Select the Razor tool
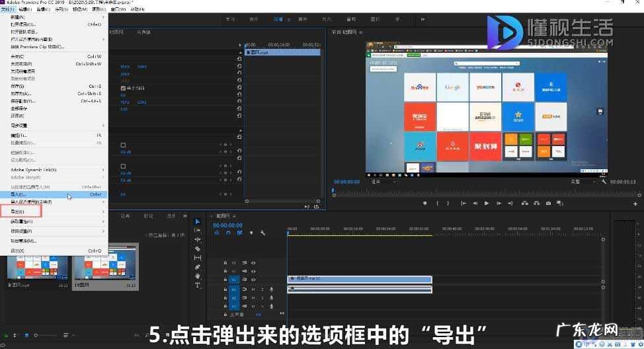 pyautogui.click(x=198, y=249)
